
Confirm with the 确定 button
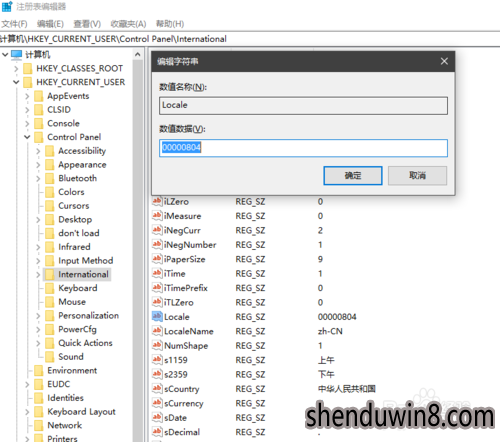pos(353,176)
